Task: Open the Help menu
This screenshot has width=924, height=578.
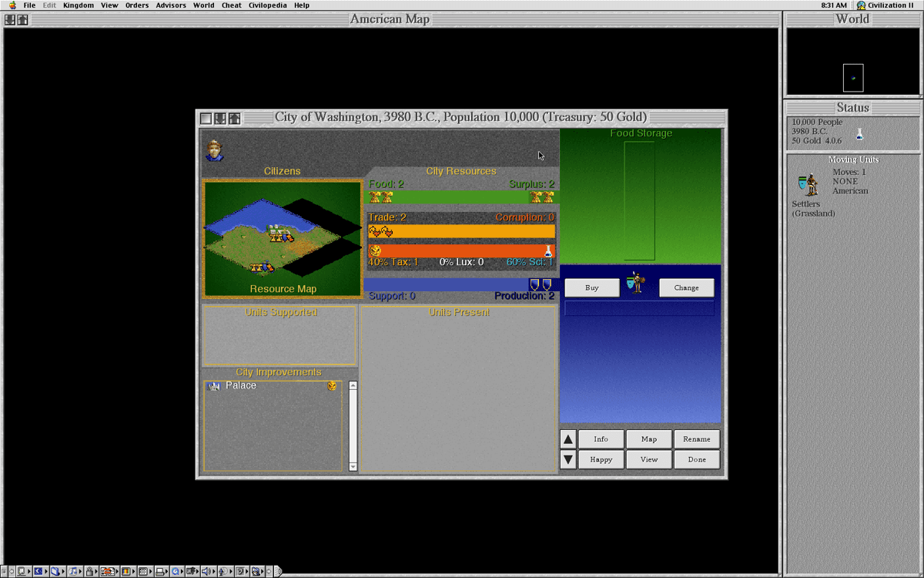Action: point(302,5)
